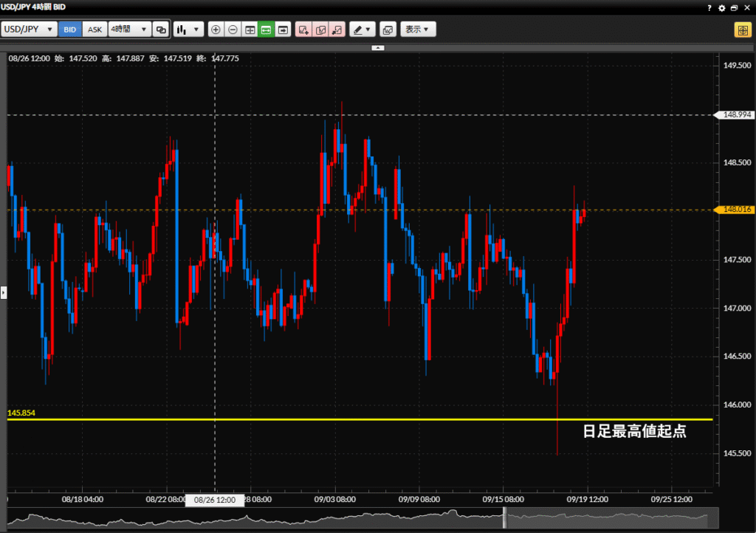Move the chart navigator range handle
Screen dimensions: 756x533
pos(505,518)
